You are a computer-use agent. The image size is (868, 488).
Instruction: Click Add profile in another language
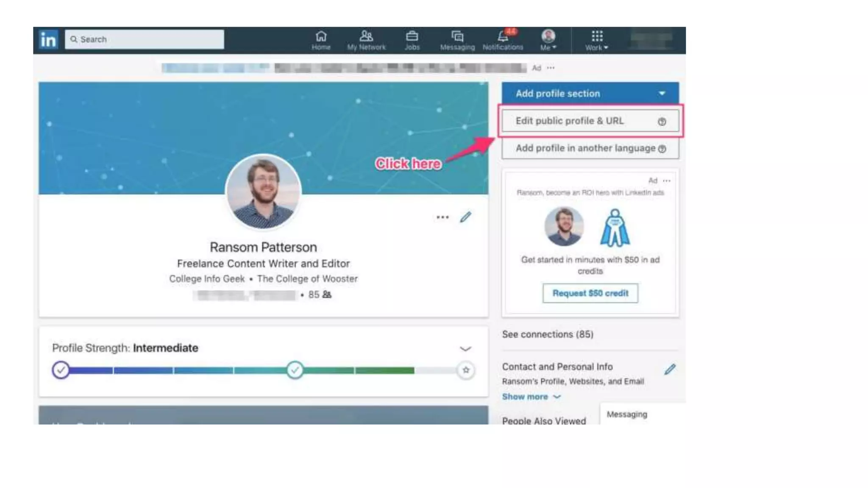coord(585,148)
